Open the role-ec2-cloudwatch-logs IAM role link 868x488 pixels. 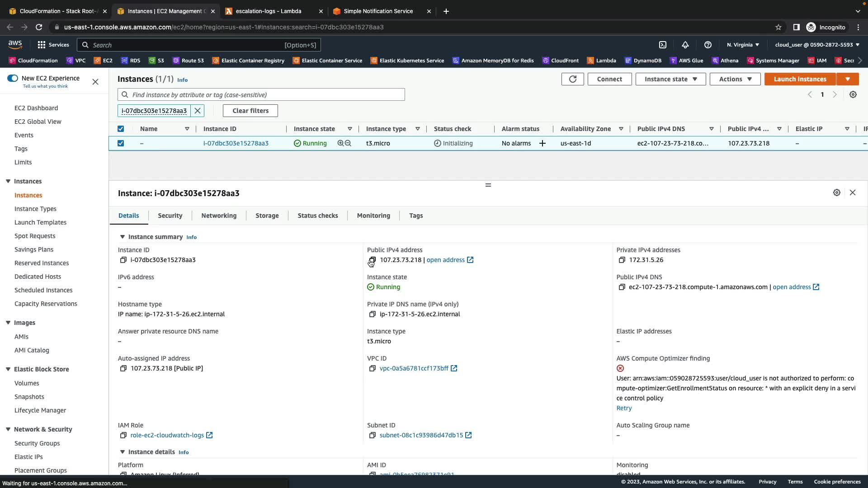pos(167,435)
